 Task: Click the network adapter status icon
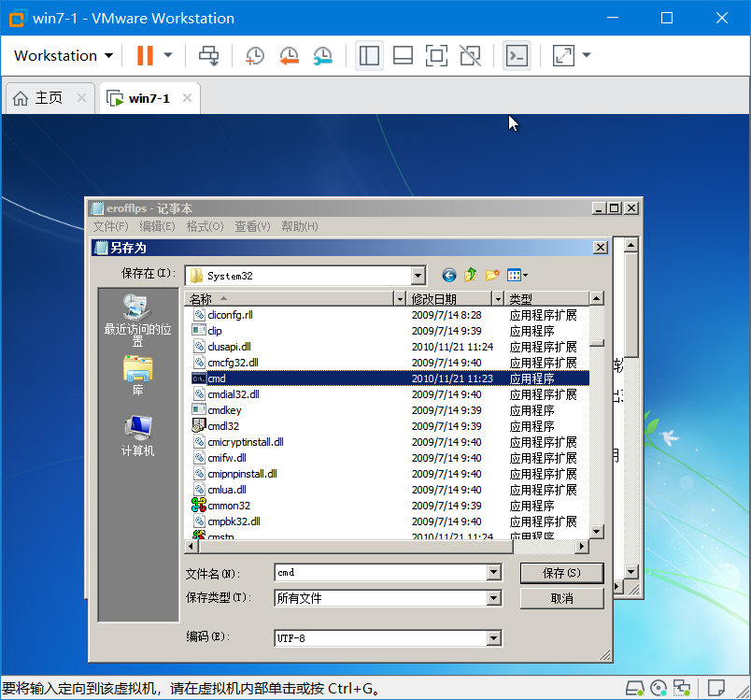pyautogui.click(x=682, y=689)
